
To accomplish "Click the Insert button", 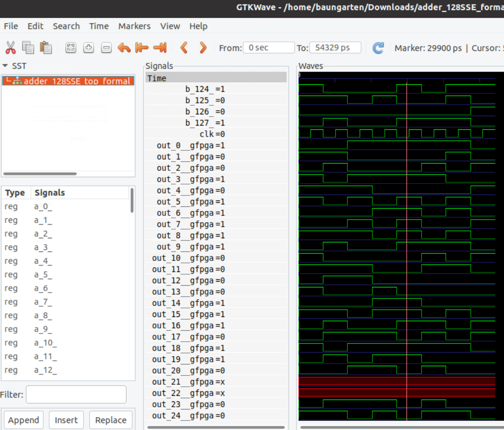I will 66,420.
